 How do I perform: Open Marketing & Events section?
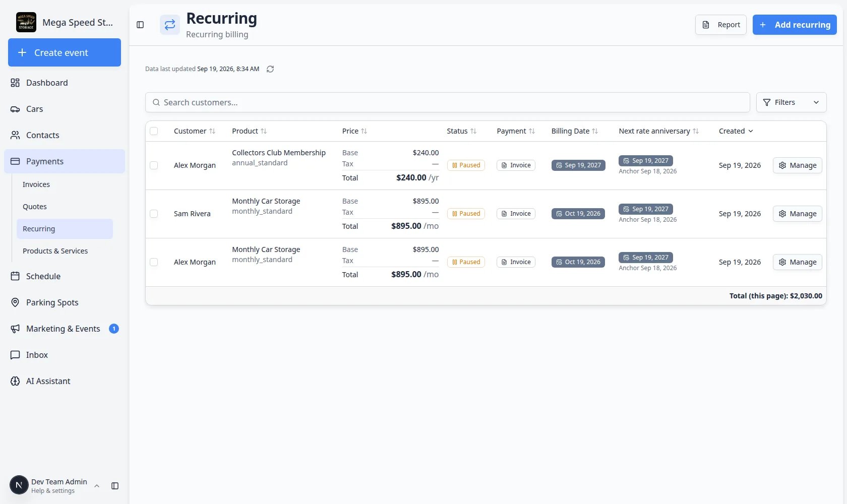pyautogui.click(x=65, y=329)
